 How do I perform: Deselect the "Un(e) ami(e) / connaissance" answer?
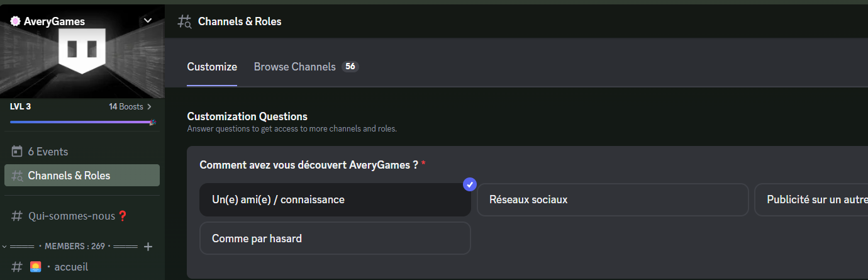pos(335,200)
